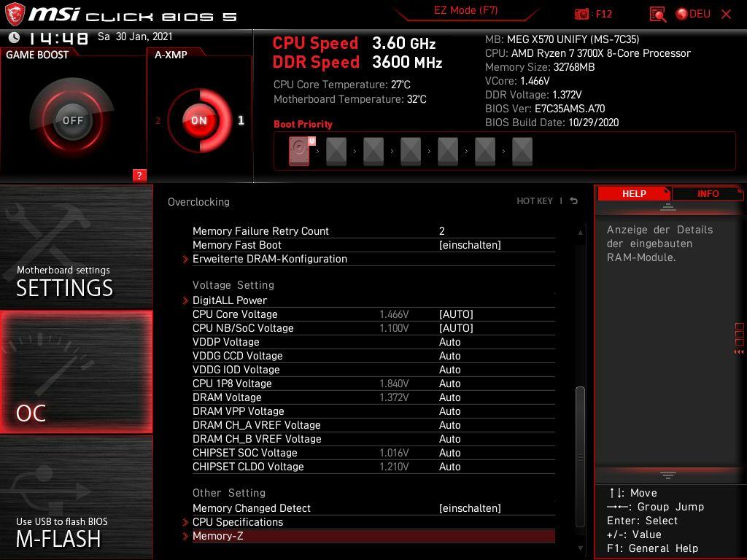Click the clock icon next to the time

[x=15, y=37]
